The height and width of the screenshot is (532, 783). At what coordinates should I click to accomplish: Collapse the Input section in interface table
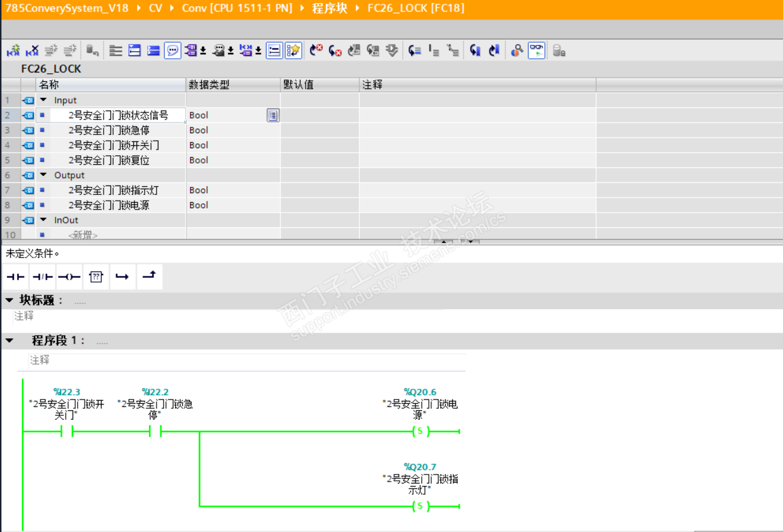(x=44, y=100)
